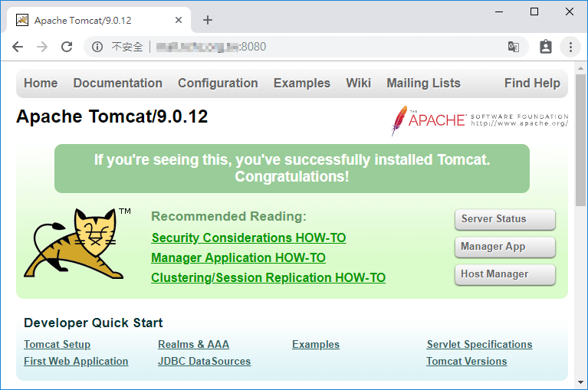This screenshot has height=390, width=588.
Task: Open Clustering/Session Replication HOW-TO link
Action: pos(268,277)
